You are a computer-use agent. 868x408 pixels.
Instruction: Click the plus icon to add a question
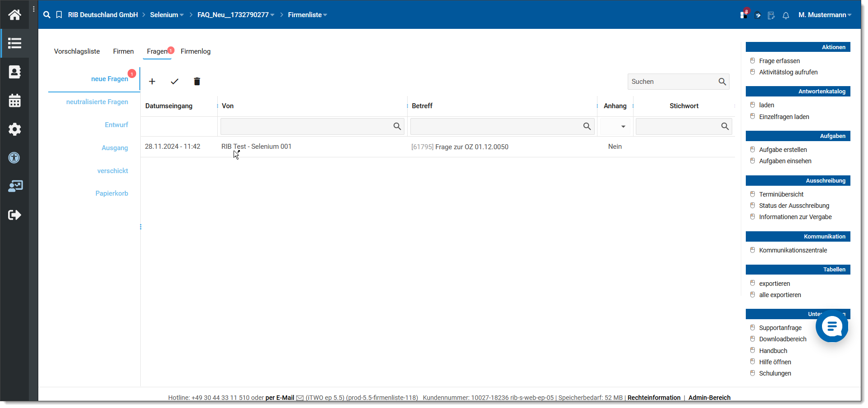click(x=152, y=82)
